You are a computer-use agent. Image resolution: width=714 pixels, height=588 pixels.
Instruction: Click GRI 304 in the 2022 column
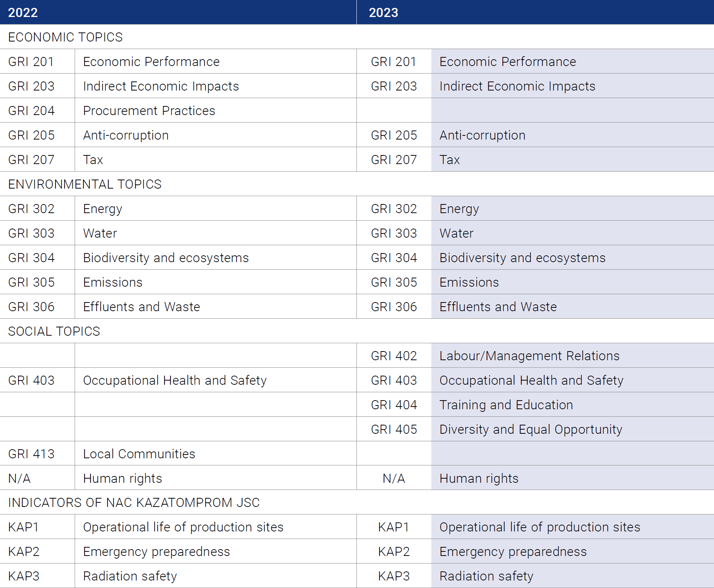click(x=31, y=258)
